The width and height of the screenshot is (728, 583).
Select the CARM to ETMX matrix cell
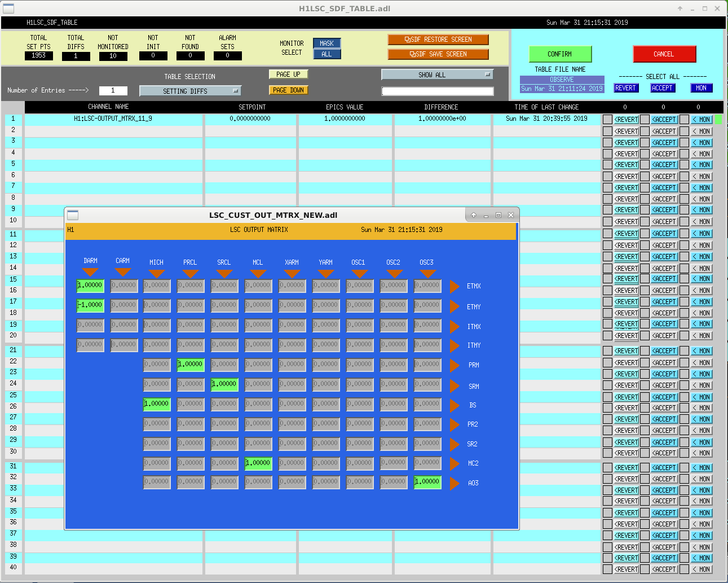[124, 286]
